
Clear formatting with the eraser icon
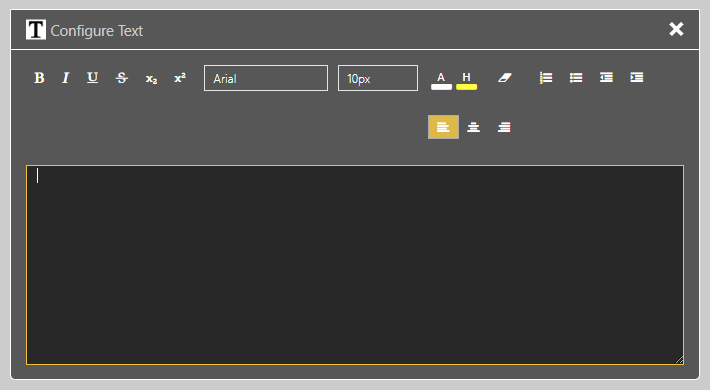point(505,78)
